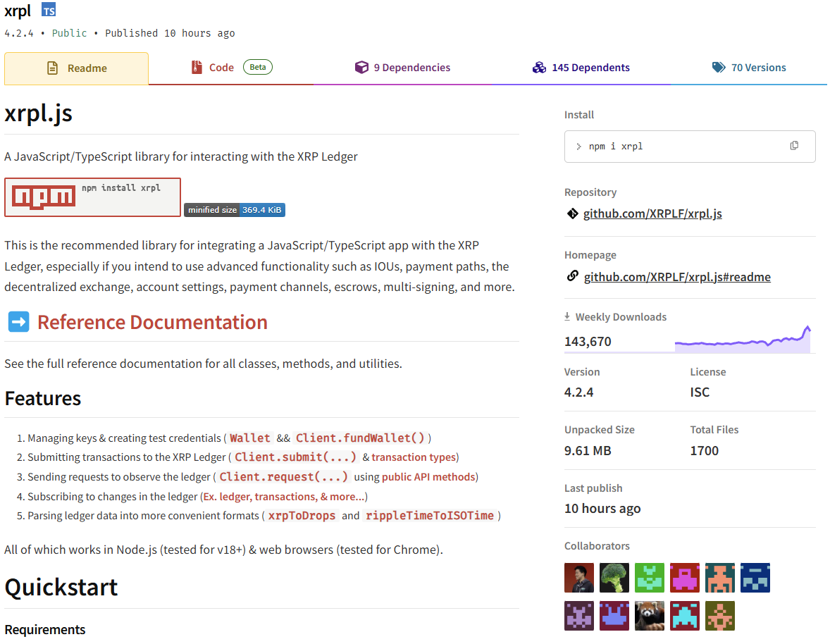Open the transaction types link
The image size is (830, 644).
point(414,457)
